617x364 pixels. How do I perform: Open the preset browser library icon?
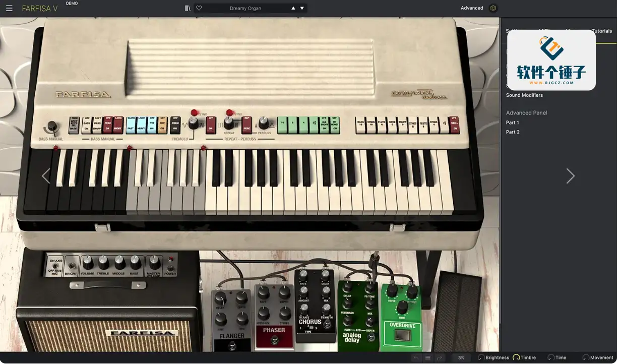pos(188,8)
